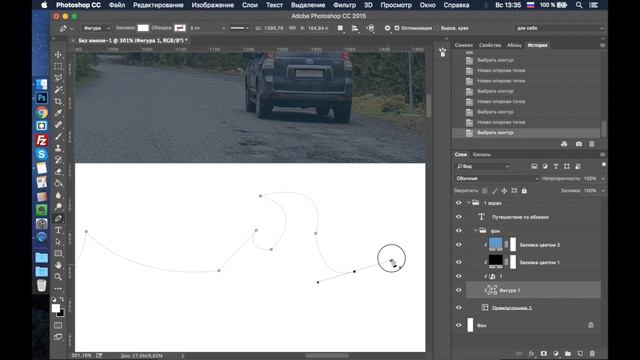The height and width of the screenshot is (360, 640).
Task: Select the Zoom magnifier tool
Action: pos(58,277)
